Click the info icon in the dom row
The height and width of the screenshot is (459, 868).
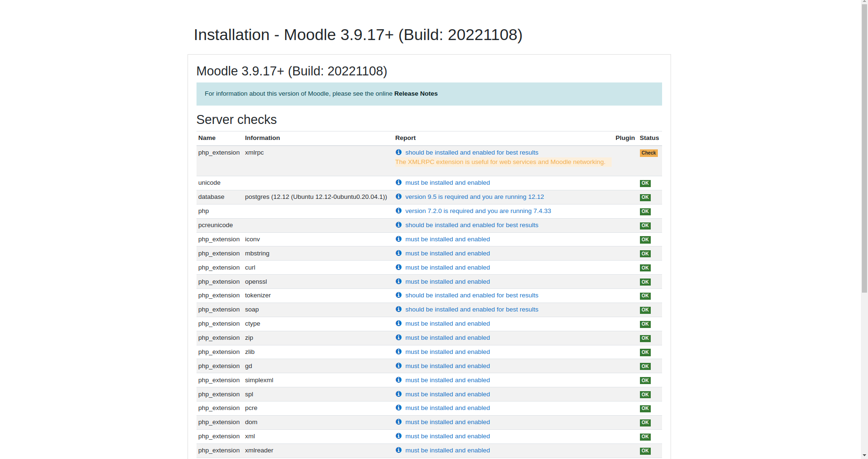(399, 422)
